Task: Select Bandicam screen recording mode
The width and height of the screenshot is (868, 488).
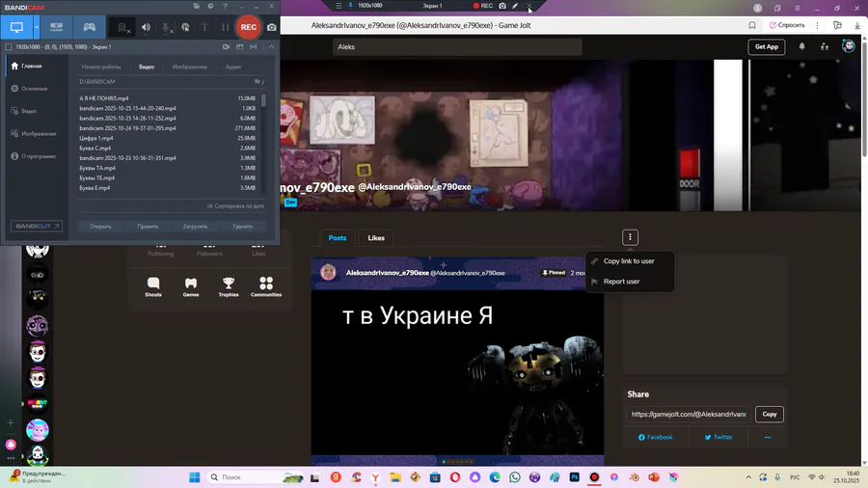Action: point(16,27)
